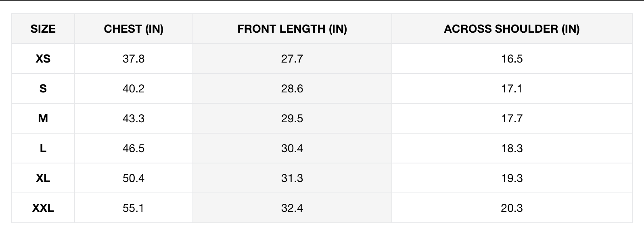Click the chest value 43.3
The height and width of the screenshot is (226, 644).
pyautogui.click(x=134, y=119)
